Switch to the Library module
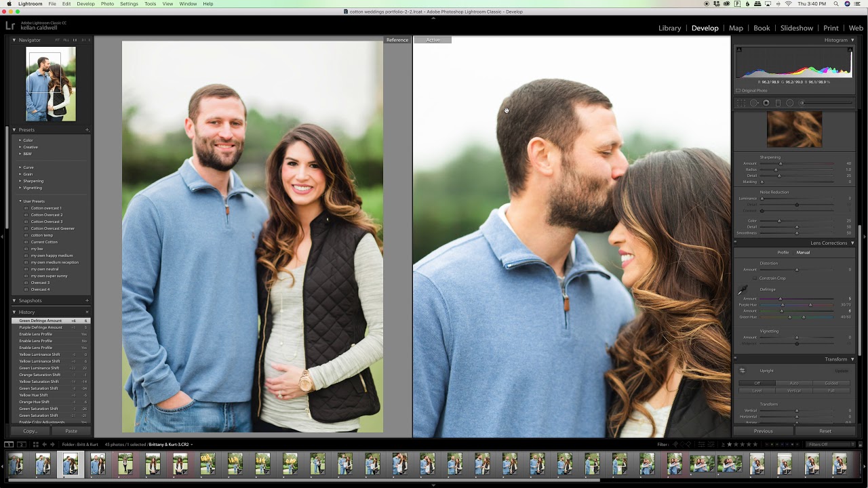 669,28
